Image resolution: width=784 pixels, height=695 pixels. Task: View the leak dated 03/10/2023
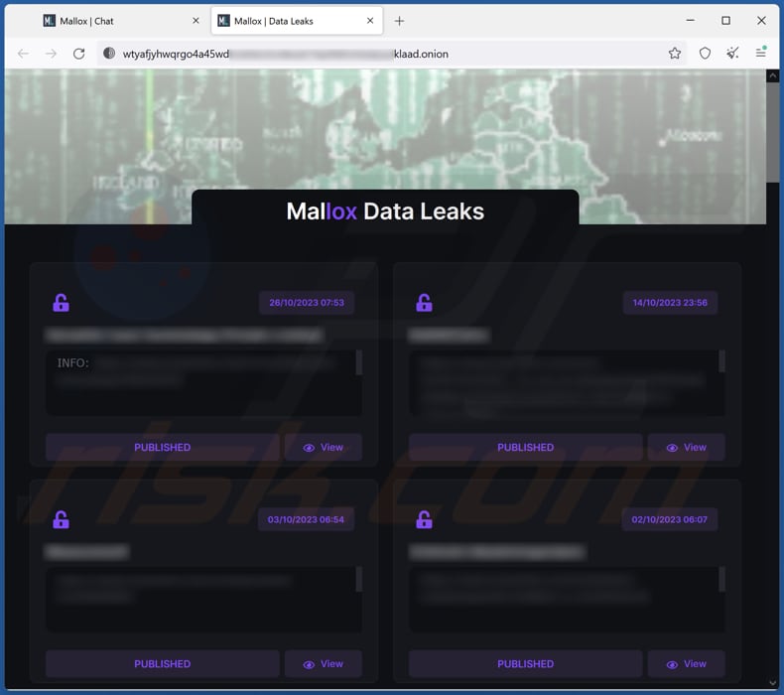pos(324,664)
